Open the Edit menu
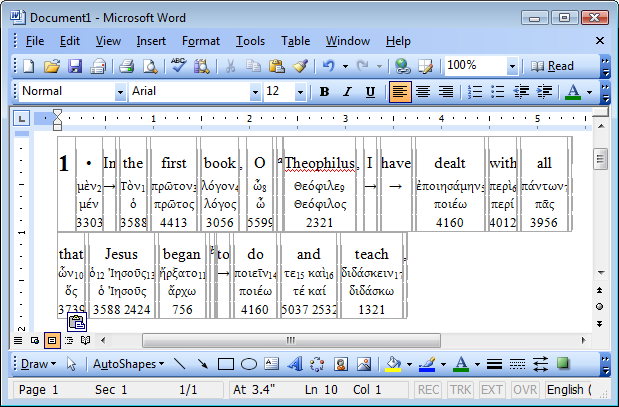 click(69, 41)
